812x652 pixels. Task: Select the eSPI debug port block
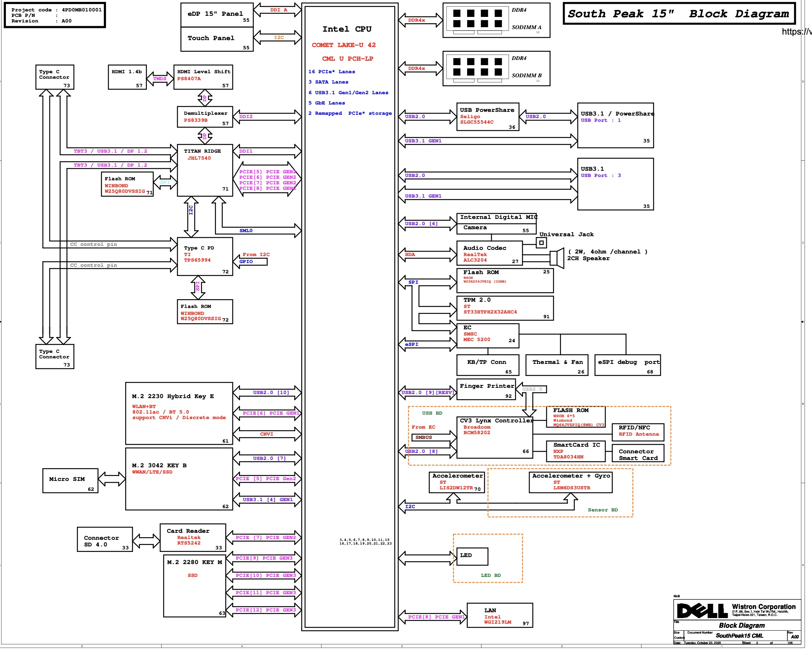tap(628, 365)
